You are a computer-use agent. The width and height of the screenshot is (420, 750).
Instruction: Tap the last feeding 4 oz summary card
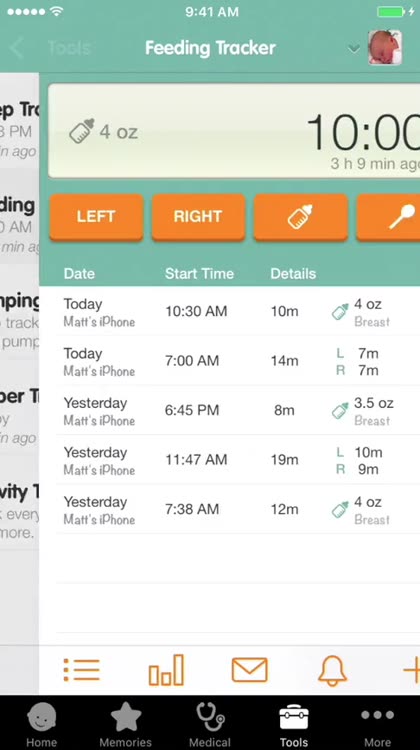[234, 131]
